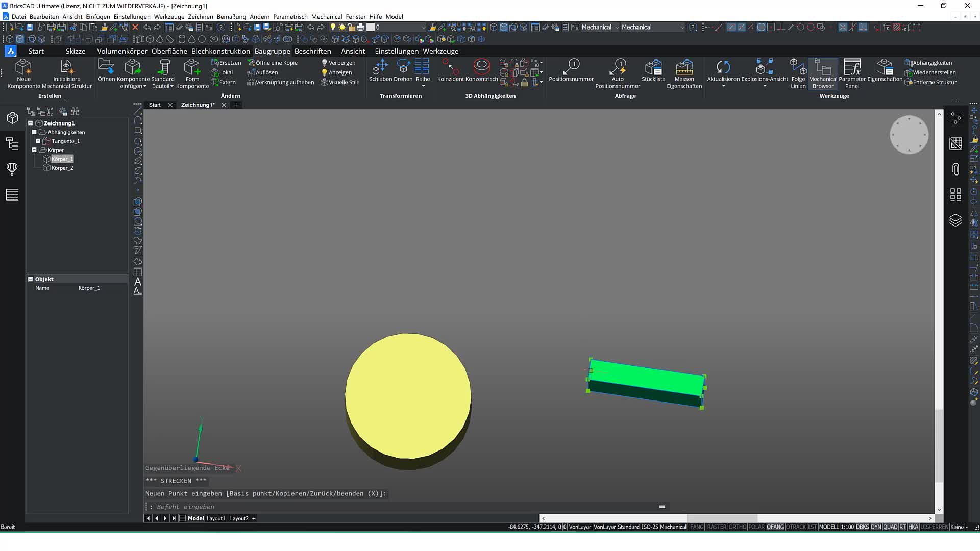Click Öffne eine Kopie button
980x551 pixels.
click(273, 63)
